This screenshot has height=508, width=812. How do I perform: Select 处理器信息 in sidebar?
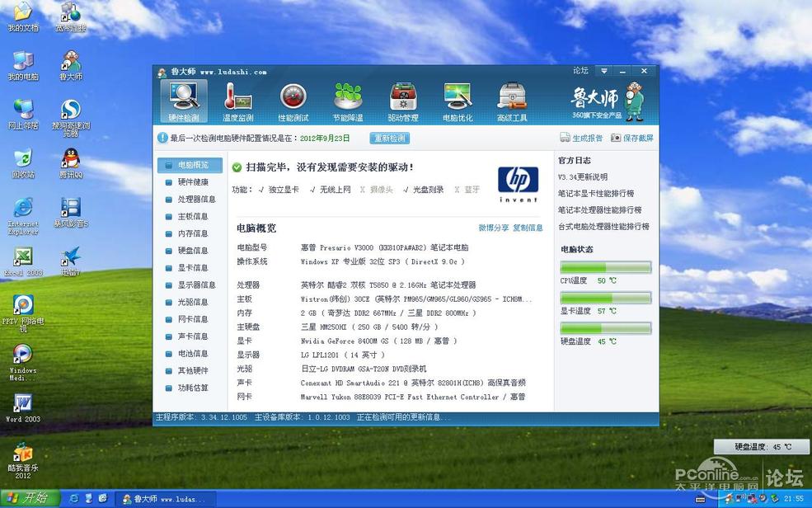[x=190, y=199]
